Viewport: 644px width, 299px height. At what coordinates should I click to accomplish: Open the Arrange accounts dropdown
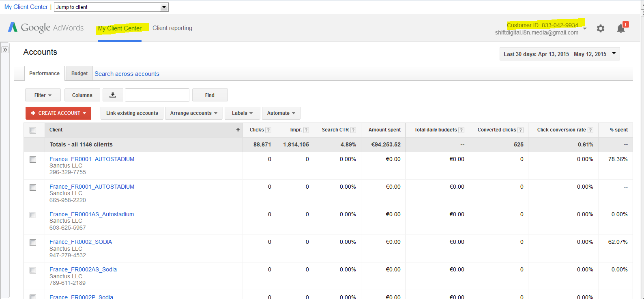click(x=194, y=113)
